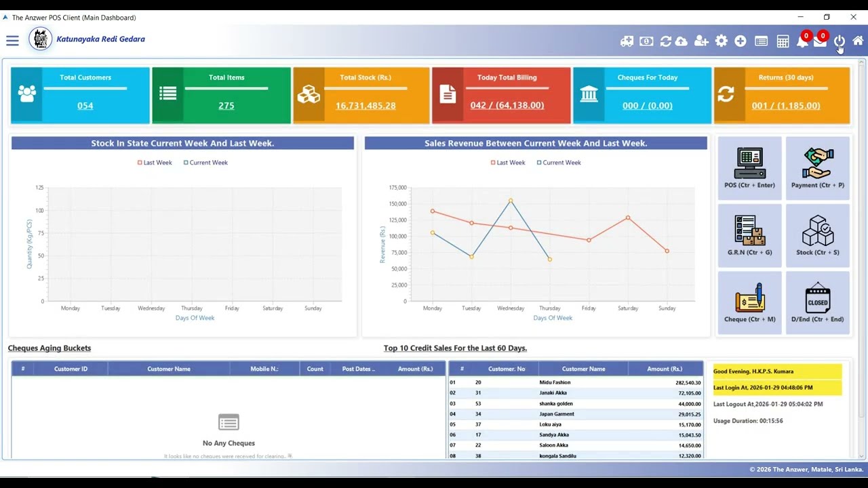
Task: Toggle Current Week legend in Sales Revenue chart
Action: (559, 163)
